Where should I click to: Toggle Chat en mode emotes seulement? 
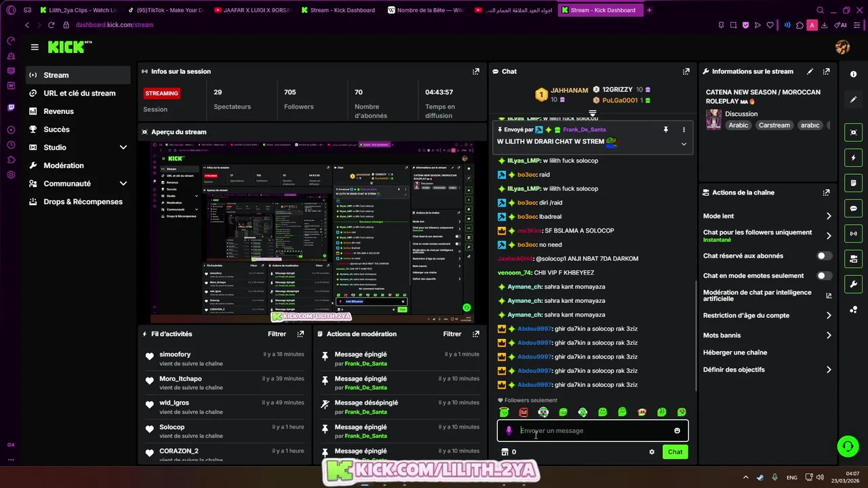(x=824, y=276)
